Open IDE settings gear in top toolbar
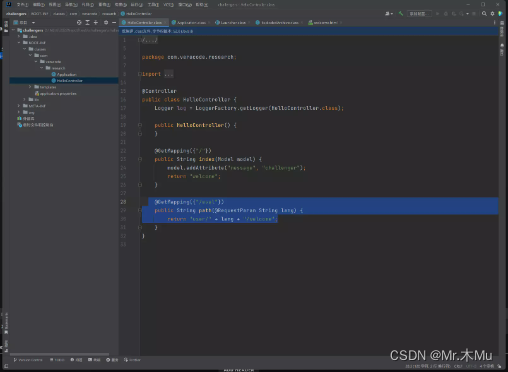 (x=492, y=14)
